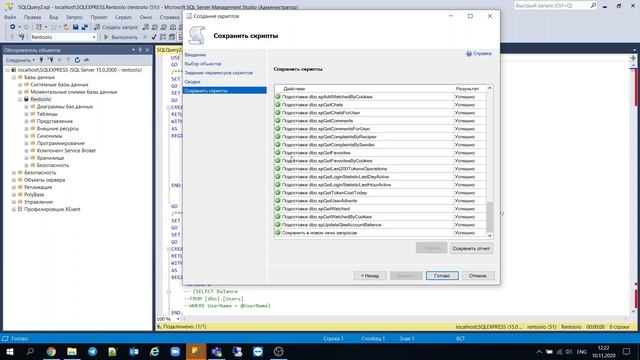Open the Справка help link in wizard

(479, 53)
